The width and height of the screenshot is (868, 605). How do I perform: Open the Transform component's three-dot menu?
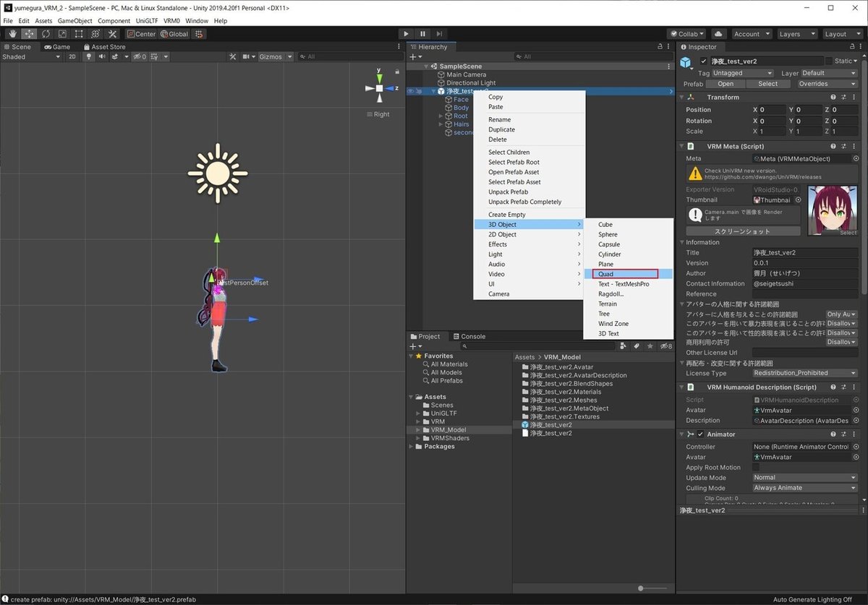[x=854, y=97]
